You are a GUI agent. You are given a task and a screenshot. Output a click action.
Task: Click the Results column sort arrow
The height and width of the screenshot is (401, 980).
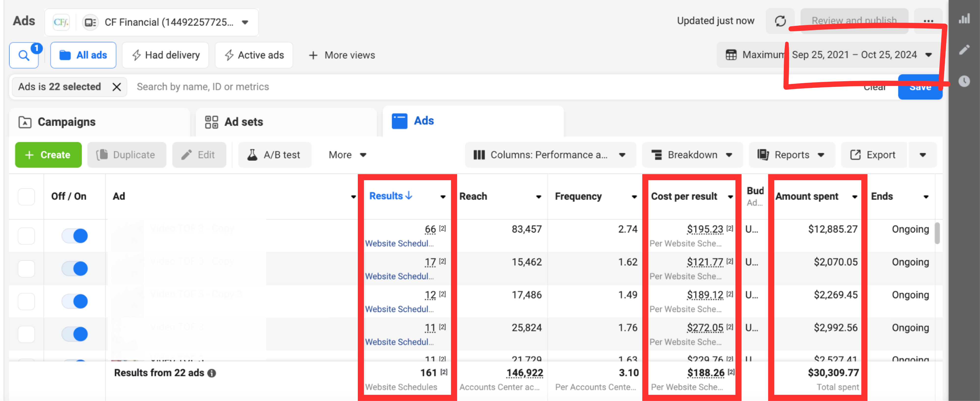409,196
